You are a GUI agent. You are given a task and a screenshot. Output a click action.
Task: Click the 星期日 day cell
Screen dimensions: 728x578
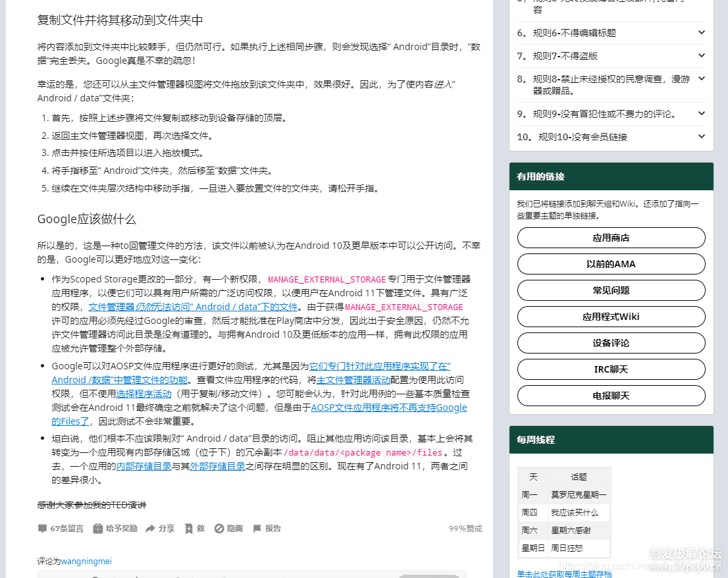click(533, 548)
